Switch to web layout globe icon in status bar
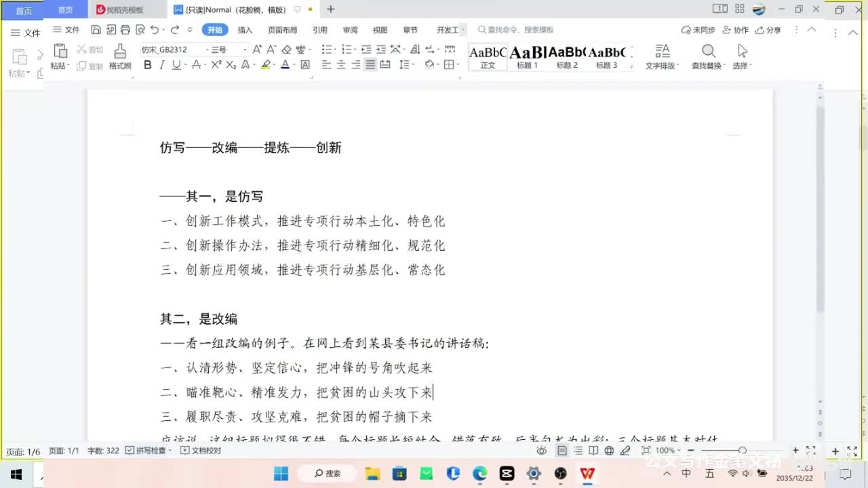Screen dimensions: 868x488 point(609,451)
